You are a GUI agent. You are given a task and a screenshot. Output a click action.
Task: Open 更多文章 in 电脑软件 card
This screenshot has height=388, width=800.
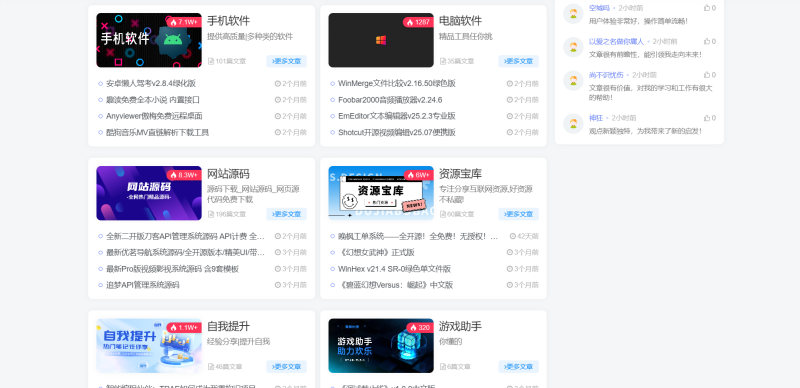coord(518,61)
